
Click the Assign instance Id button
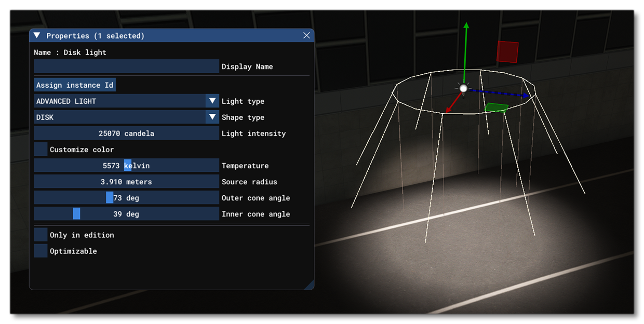click(x=74, y=84)
